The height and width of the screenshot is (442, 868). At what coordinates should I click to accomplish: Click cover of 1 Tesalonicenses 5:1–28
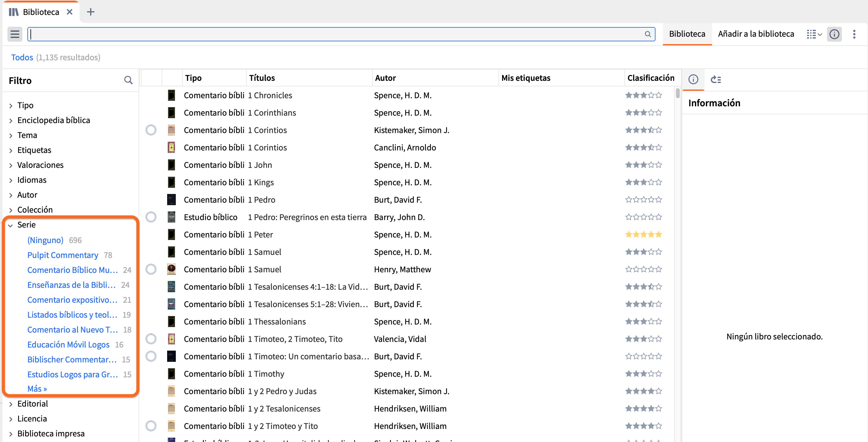click(x=171, y=304)
